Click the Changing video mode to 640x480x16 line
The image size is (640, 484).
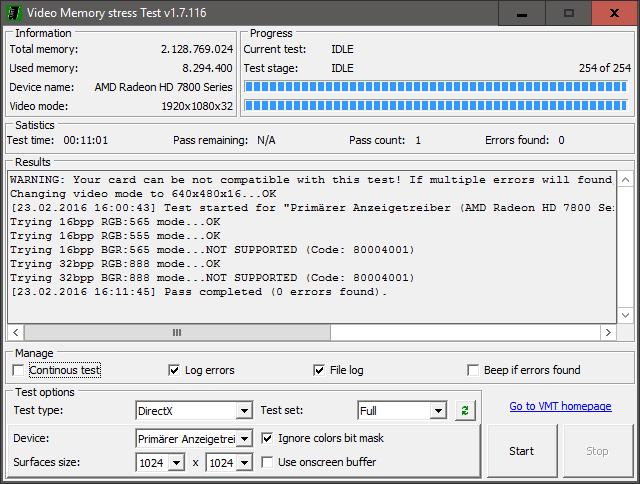click(x=143, y=194)
